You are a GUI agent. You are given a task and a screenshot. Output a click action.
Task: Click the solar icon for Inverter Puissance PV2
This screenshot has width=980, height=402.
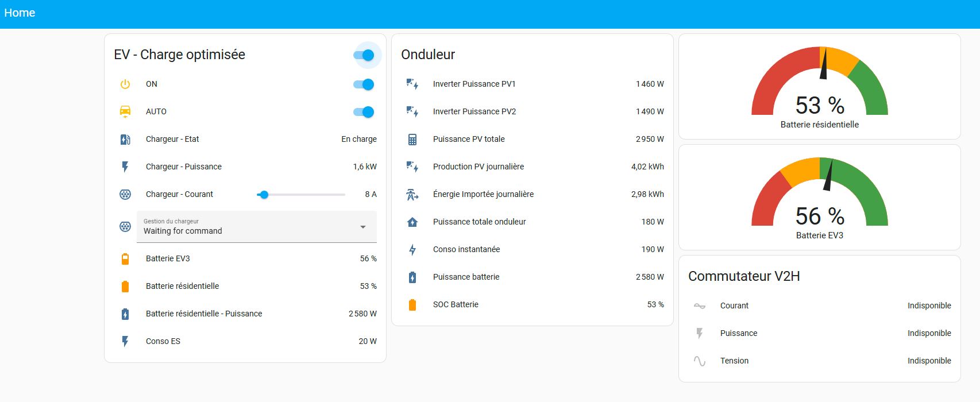click(412, 112)
